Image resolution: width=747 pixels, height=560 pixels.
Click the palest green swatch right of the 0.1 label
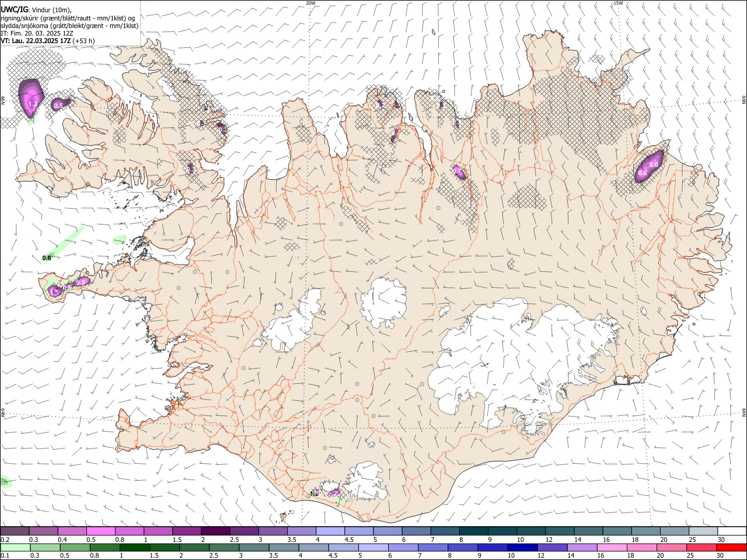pyautogui.click(x=15, y=547)
